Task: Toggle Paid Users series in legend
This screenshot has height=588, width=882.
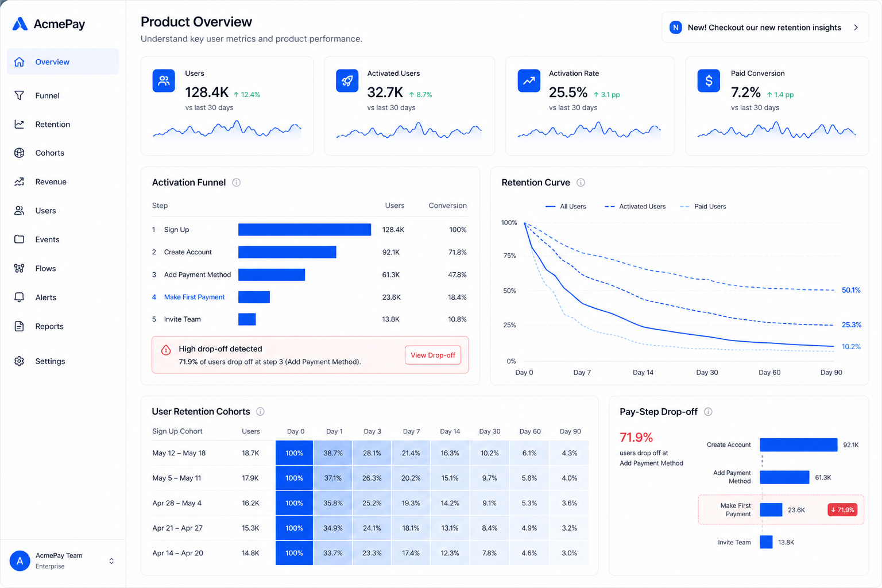Action: pos(703,207)
